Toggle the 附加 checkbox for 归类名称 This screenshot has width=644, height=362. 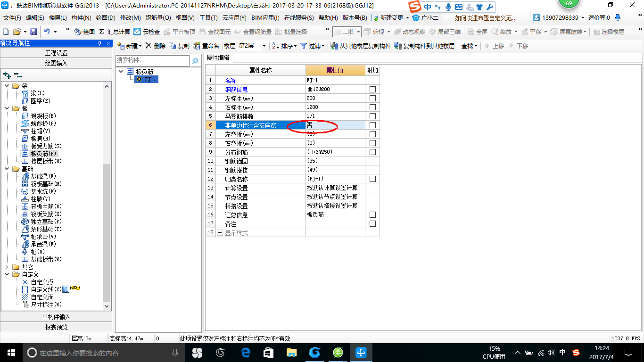[372, 179]
